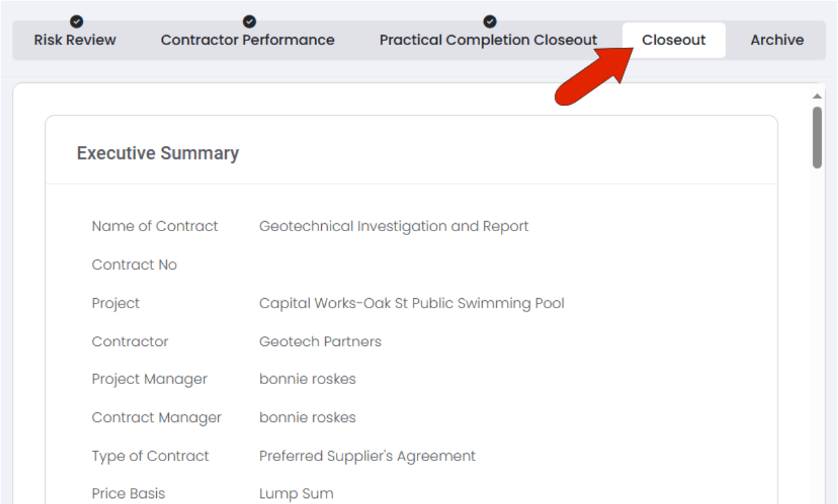838x504 pixels.
Task: Click the checkmark icon above Contractor Performance
Action: pos(249,22)
